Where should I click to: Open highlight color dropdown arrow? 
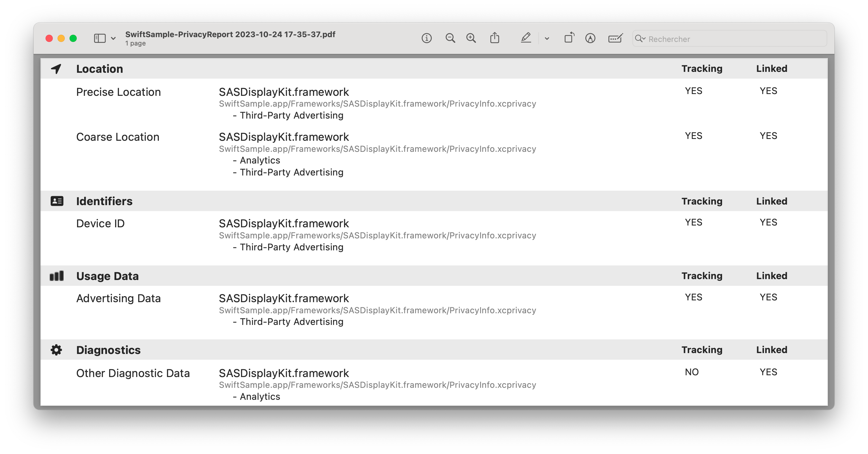pyautogui.click(x=546, y=38)
